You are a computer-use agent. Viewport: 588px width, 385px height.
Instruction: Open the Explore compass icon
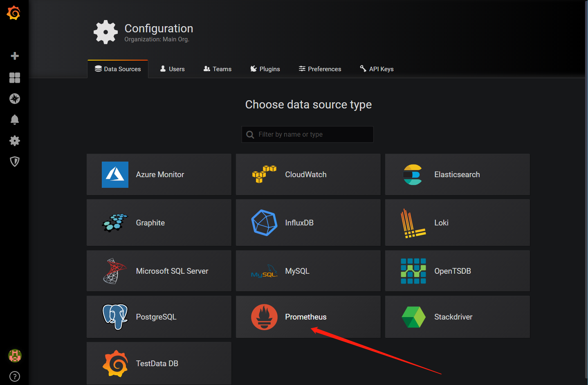15,99
